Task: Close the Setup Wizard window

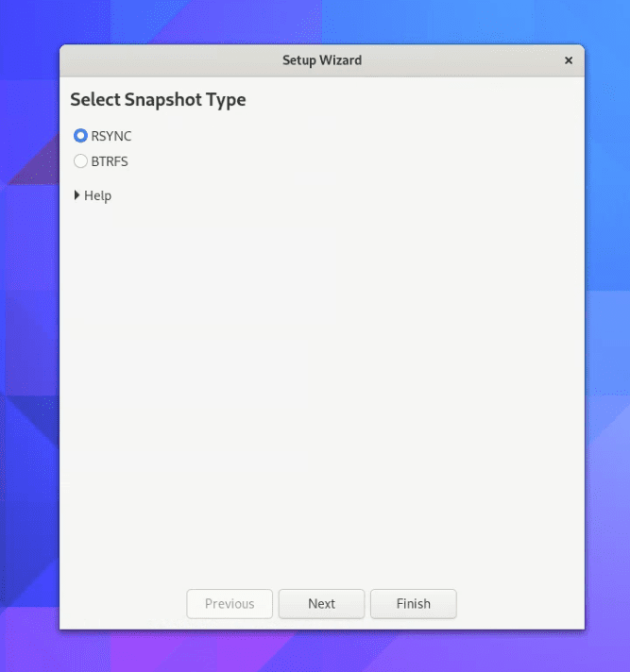Action: pos(569,60)
